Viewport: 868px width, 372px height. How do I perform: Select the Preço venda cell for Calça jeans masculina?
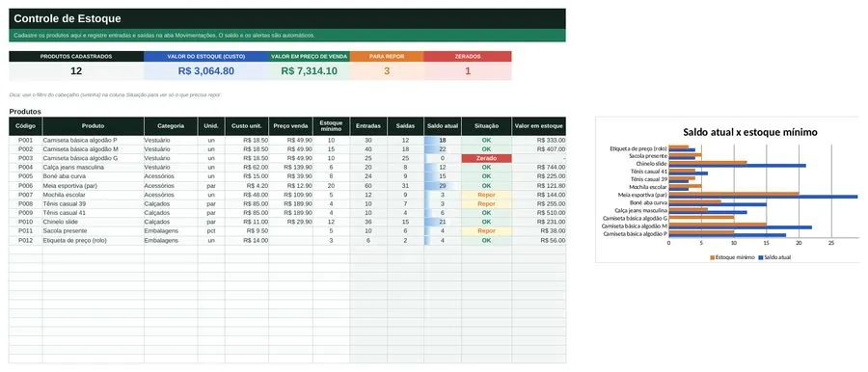pyautogui.click(x=290, y=167)
